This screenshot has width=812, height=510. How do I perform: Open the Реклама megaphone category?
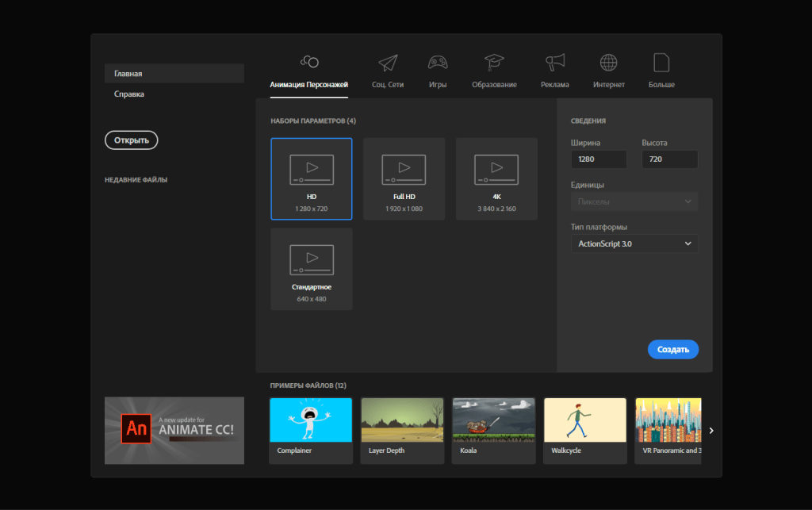click(554, 63)
